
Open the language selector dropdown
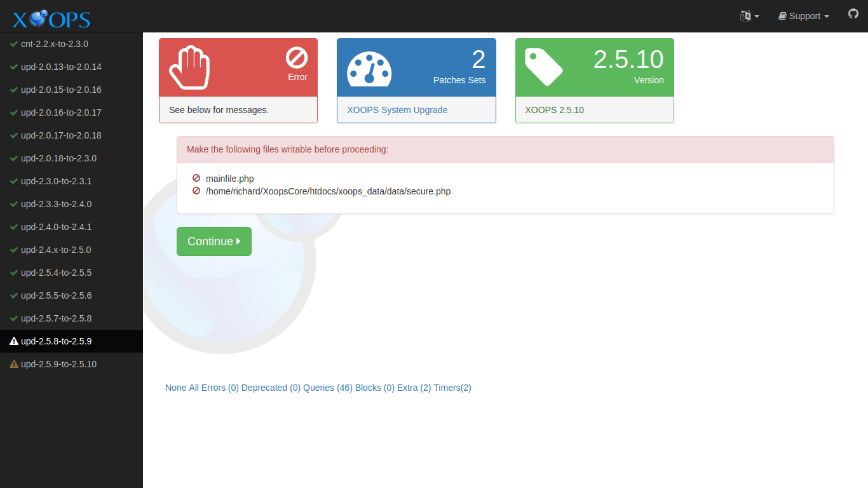[x=750, y=16]
